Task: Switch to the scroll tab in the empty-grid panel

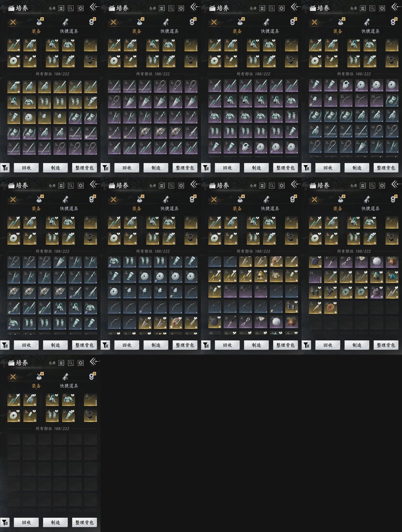Action: tap(65, 377)
